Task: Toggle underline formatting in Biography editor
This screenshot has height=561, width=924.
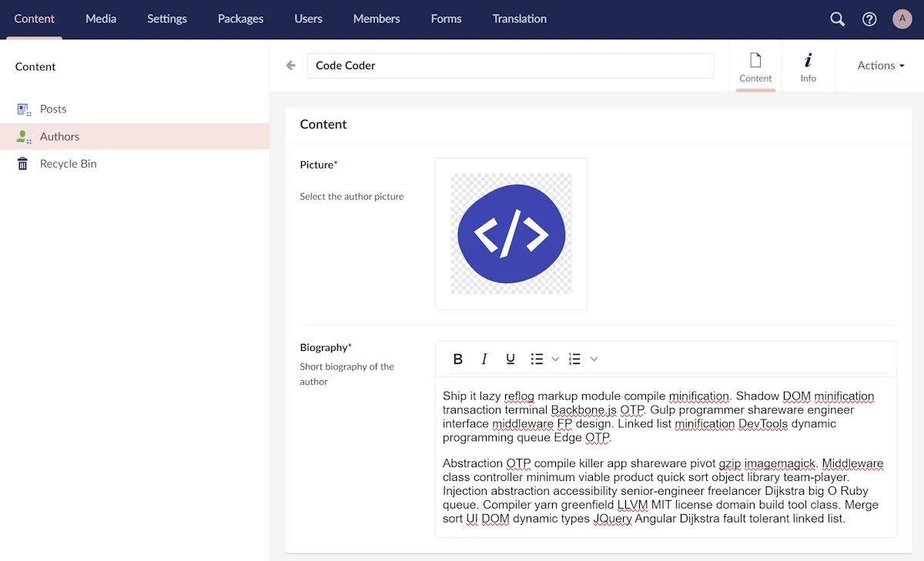Action: pos(511,359)
